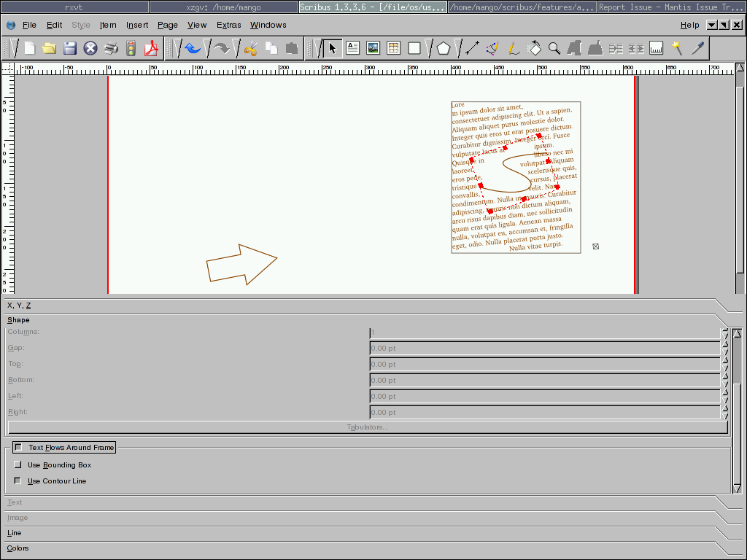Image resolution: width=747 pixels, height=560 pixels.
Task: Click the Save document icon
Action: click(x=70, y=49)
